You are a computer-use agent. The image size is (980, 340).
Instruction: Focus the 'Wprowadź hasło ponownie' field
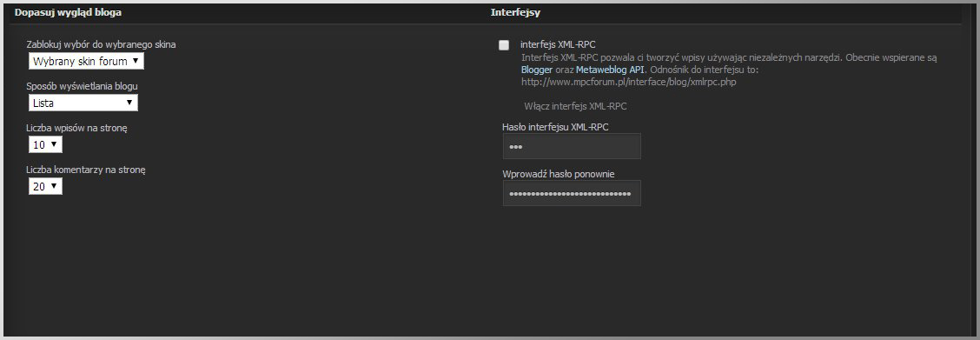[x=572, y=193]
